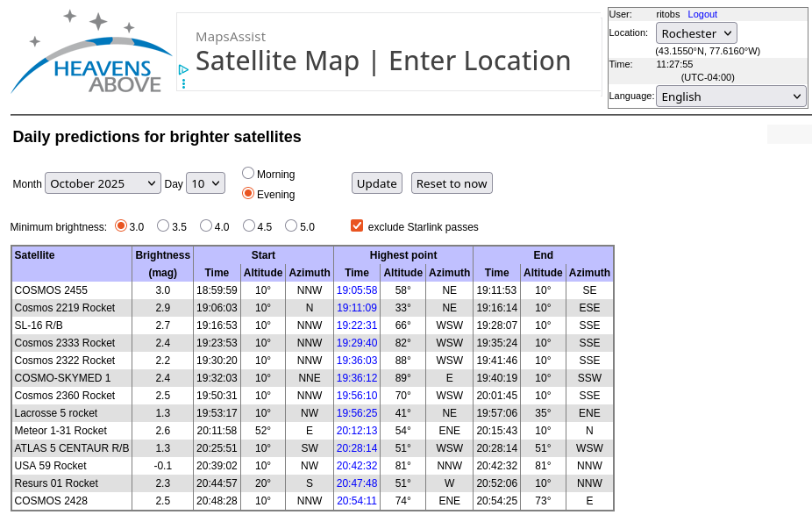This screenshot has width=812, height=522.
Task: Click the Reset to now button
Action: click(x=452, y=183)
